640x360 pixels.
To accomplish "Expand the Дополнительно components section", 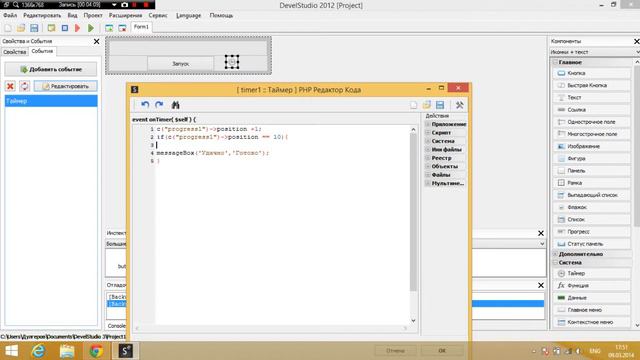I will 556,254.
